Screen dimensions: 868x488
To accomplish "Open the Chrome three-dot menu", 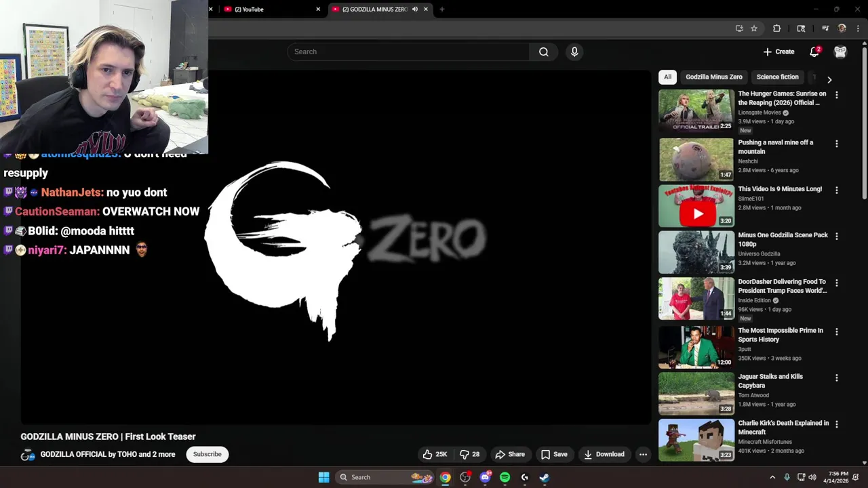I will tap(858, 28).
